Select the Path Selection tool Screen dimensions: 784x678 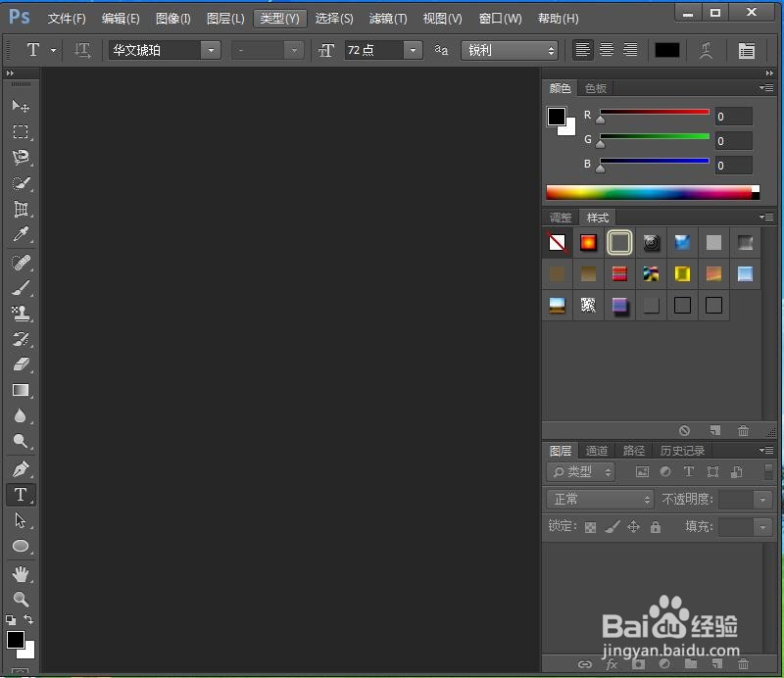point(21,520)
